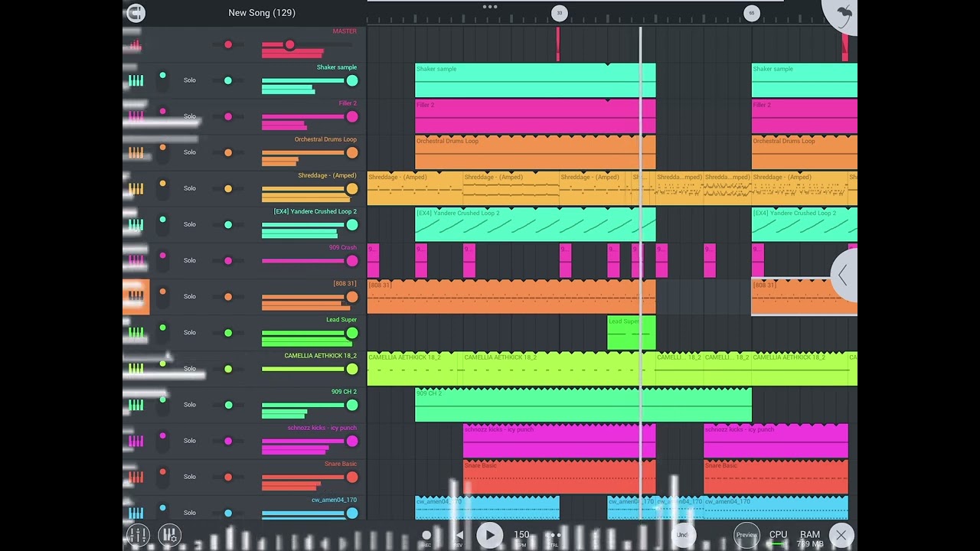Open the FL Studio main menu logo icon

coord(135,13)
